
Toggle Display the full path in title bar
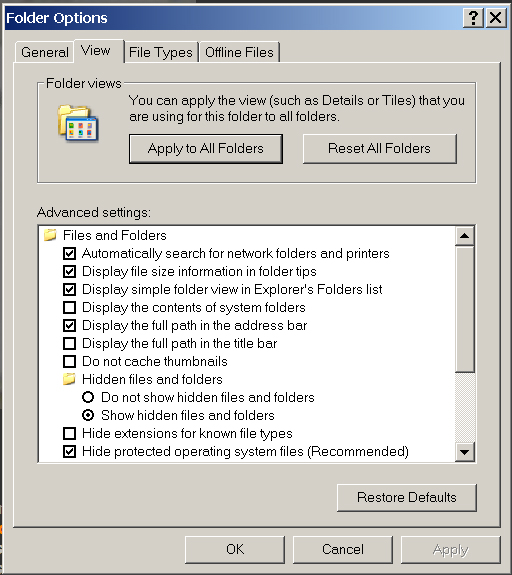tap(69, 343)
